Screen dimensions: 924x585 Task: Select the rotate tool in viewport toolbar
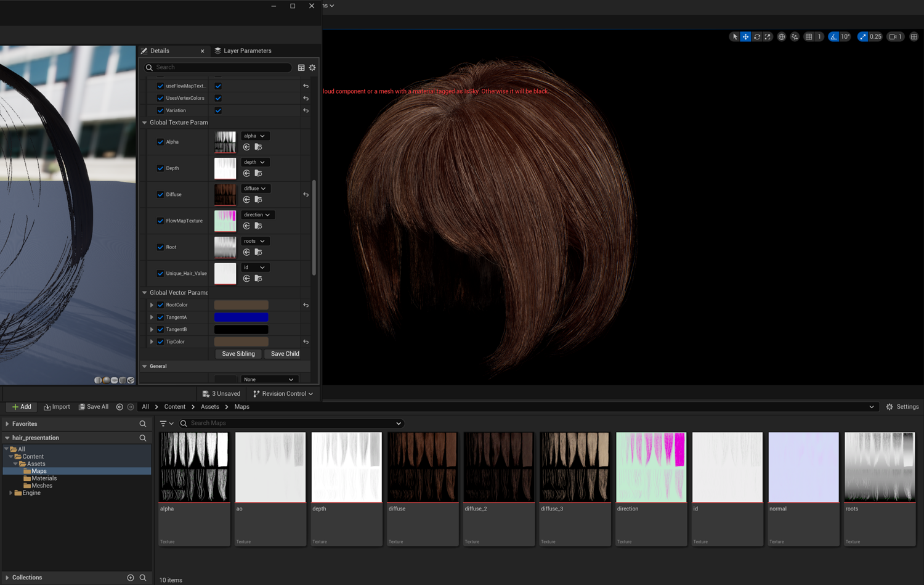(x=757, y=37)
